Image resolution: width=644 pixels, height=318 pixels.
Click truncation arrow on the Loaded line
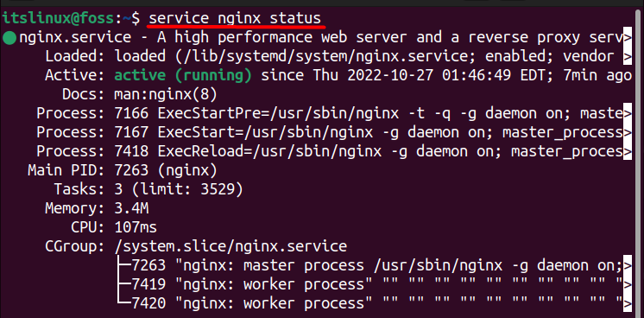pyautogui.click(x=627, y=56)
